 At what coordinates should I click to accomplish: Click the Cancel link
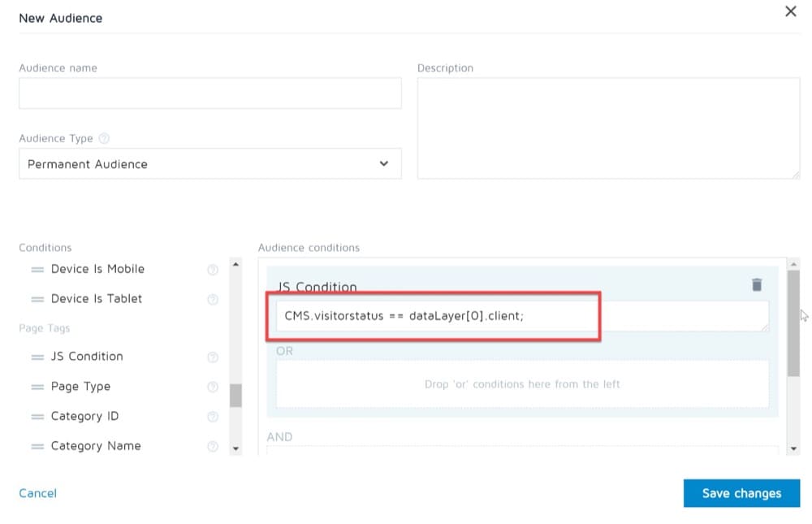[x=37, y=493]
